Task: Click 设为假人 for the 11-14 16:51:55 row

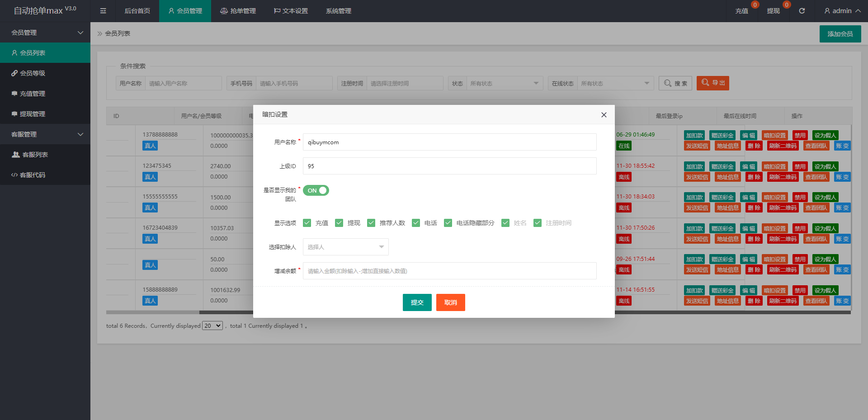Action: (826, 290)
